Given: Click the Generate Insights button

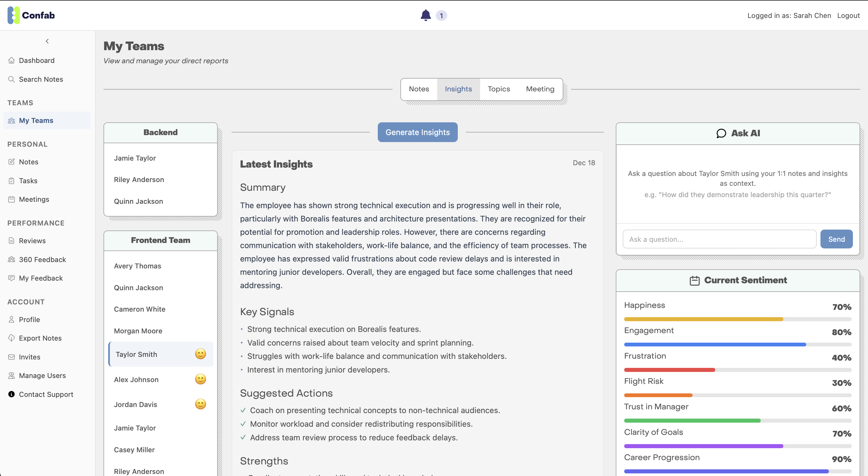Looking at the screenshot, I should pos(417,132).
